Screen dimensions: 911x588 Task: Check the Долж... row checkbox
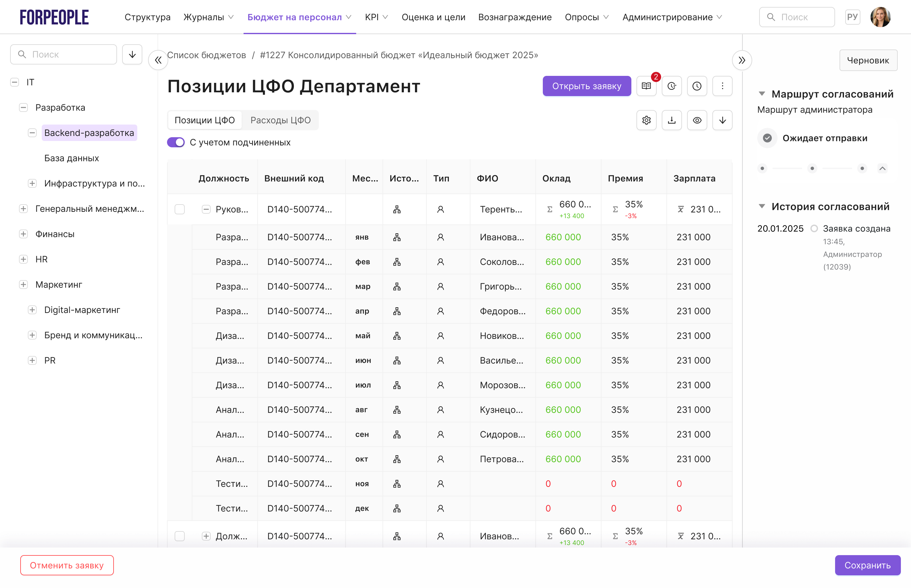coord(180,536)
